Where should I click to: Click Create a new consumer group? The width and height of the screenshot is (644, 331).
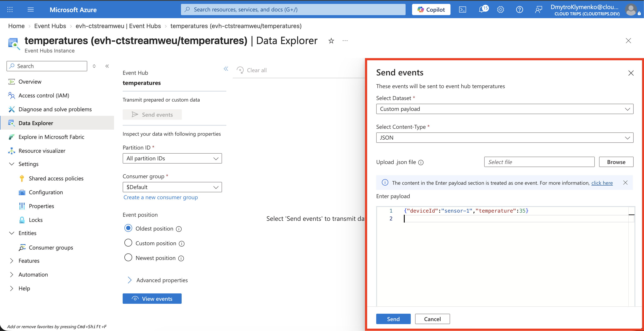(160, 197)
